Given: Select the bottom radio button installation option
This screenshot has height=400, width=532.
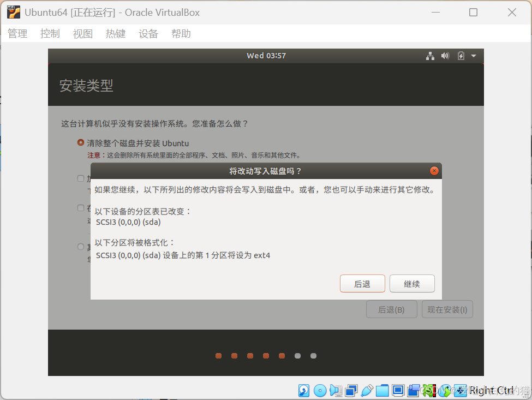Looking at the screenshot, I should point(81,247).
